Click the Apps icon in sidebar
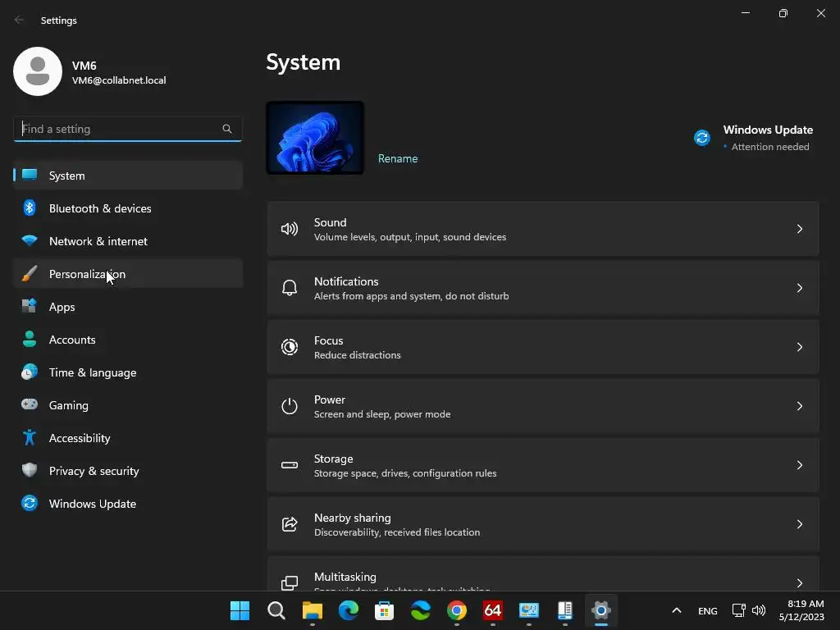Screen dimensions: 840x630 coord(30,306)
